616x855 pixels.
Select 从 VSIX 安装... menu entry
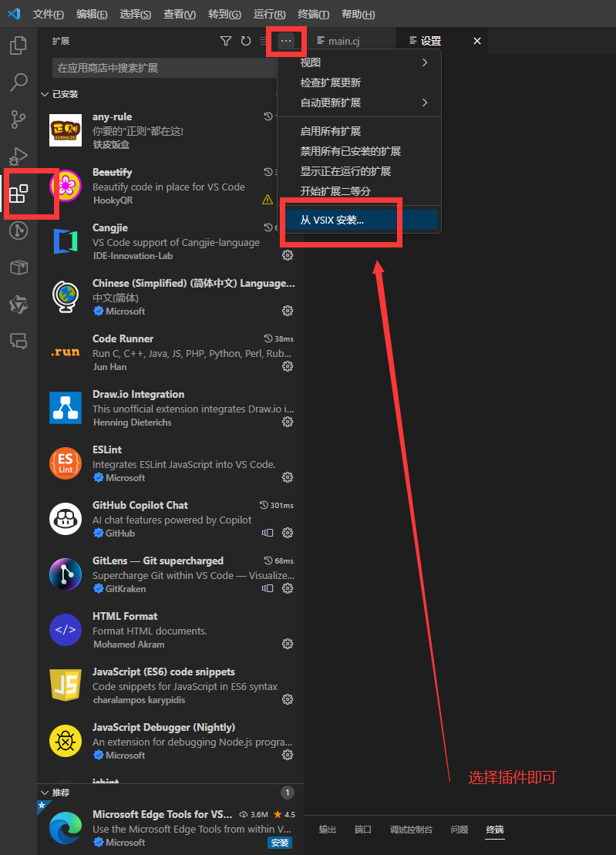360,220
